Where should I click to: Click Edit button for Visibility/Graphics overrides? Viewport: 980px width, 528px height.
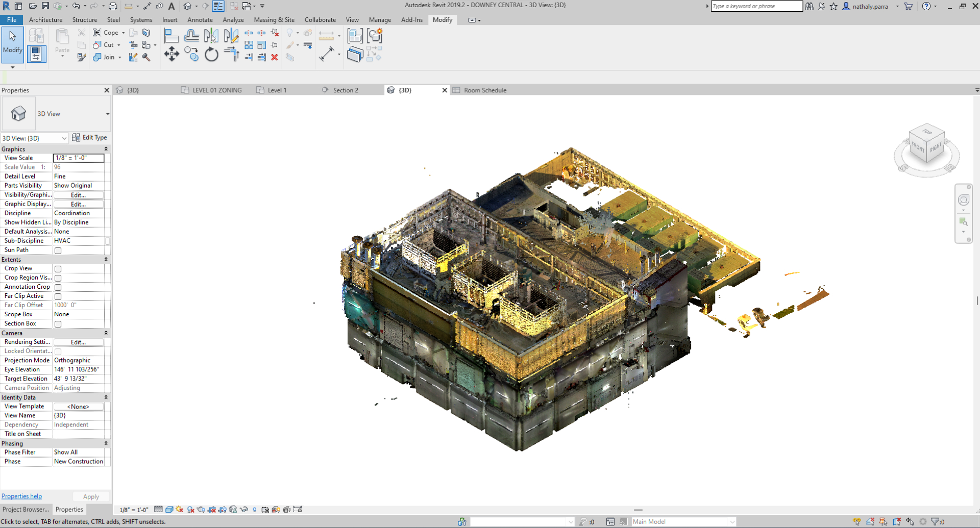click(78, 195)
